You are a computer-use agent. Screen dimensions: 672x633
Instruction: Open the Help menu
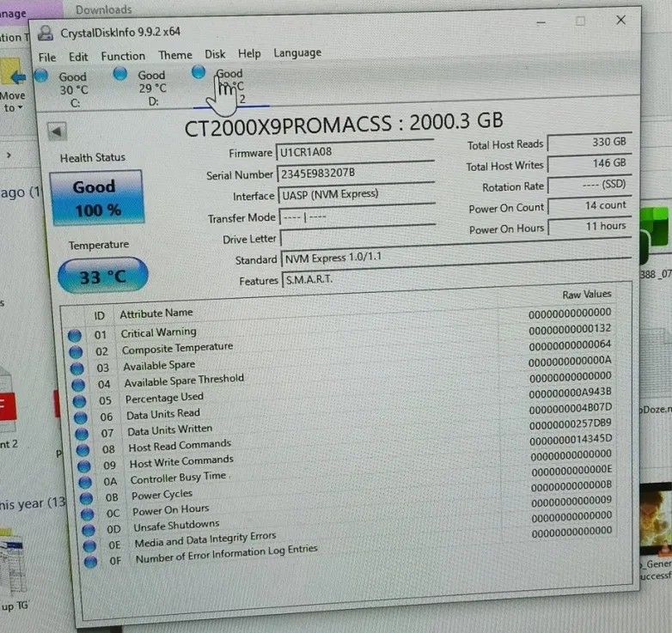249,53
